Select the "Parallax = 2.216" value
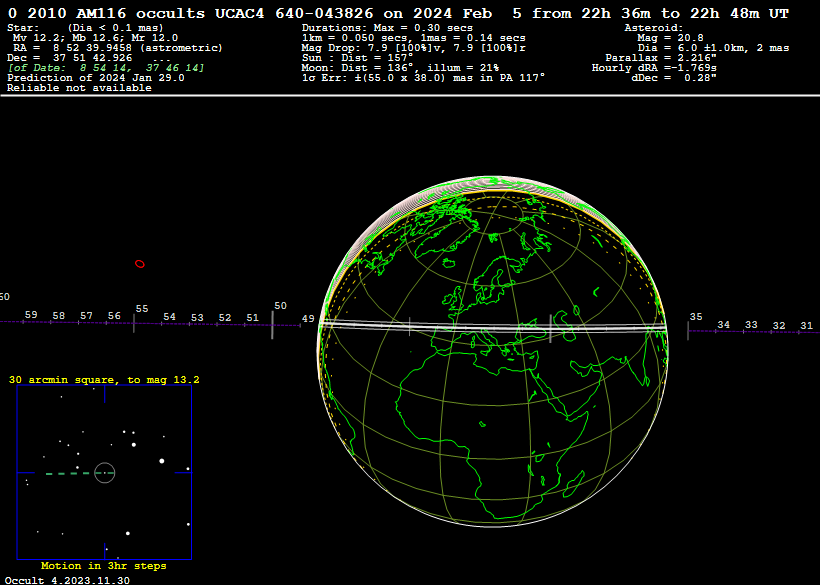 click(661, 58)
